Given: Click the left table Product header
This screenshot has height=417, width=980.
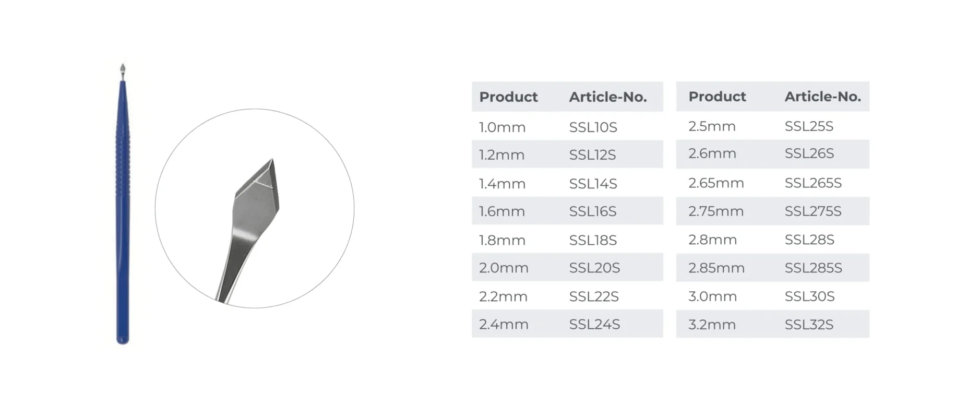Looking at the screenshot, I should coord(508,97).
